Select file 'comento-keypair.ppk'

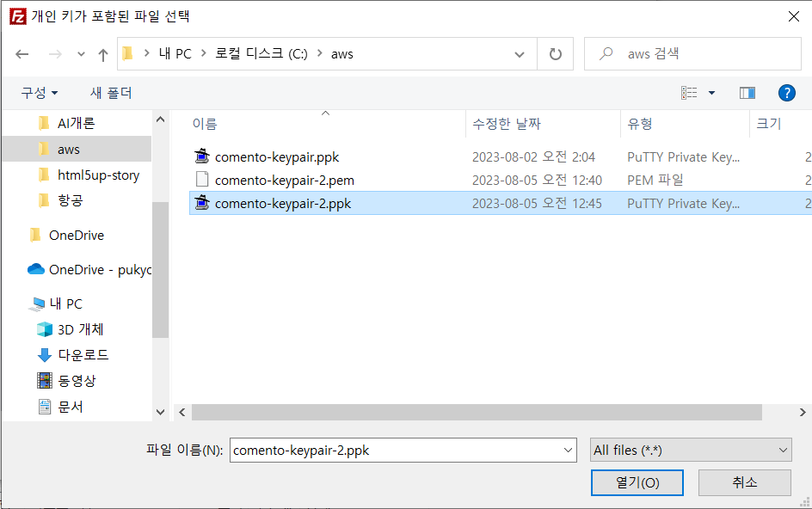277,157
